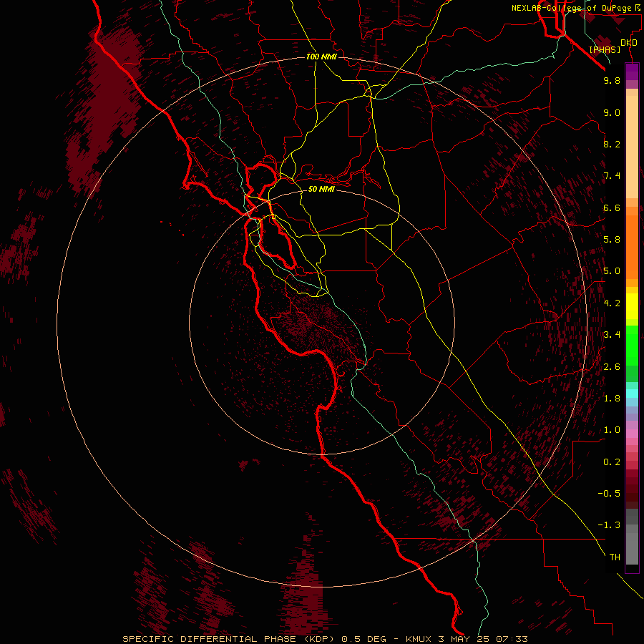644x644 pixels.
Task: Click the 8.2 scale value
Action: point(612,144)
